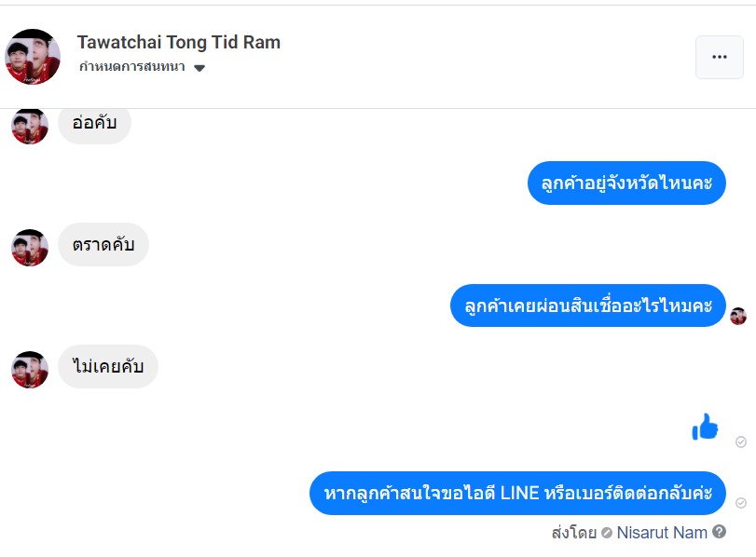Viewport: 756px width, 557px height.
Task: Select the ตราดคับ reply bubble
Action: click(x=103, y=246)
